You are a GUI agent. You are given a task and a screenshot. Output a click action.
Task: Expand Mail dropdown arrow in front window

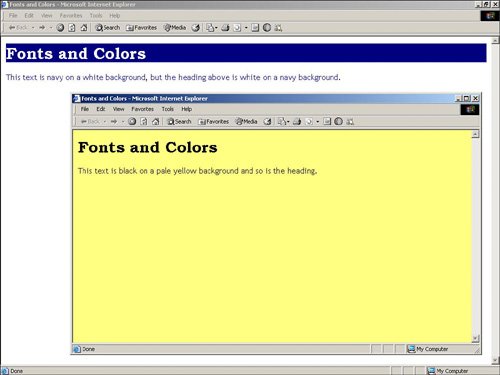[288, 122]
